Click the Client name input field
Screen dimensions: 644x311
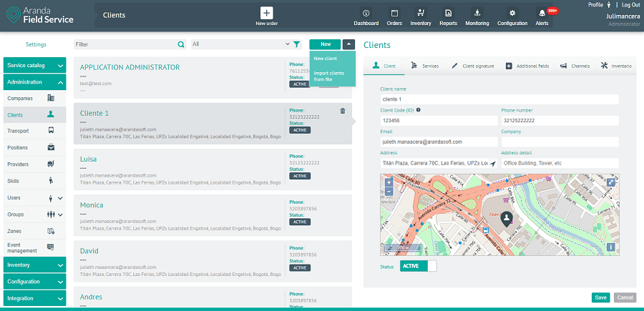pos(499,99)
